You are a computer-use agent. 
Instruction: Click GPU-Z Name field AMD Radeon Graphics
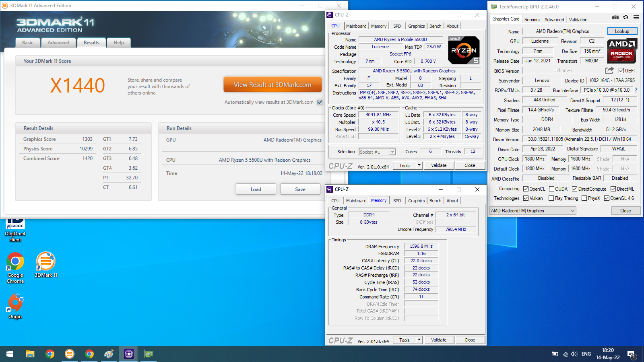(562, 31)
